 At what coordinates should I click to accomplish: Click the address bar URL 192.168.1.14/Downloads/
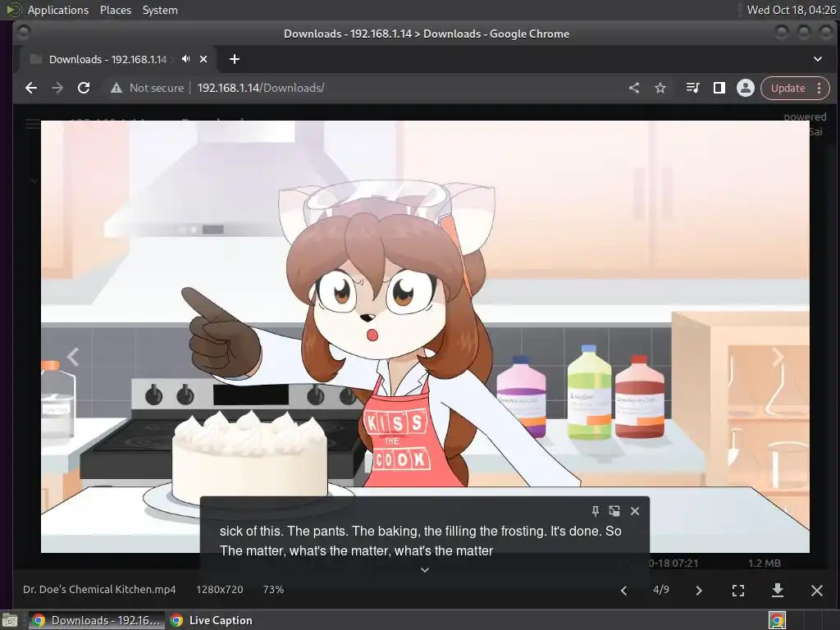coord(260,88)
